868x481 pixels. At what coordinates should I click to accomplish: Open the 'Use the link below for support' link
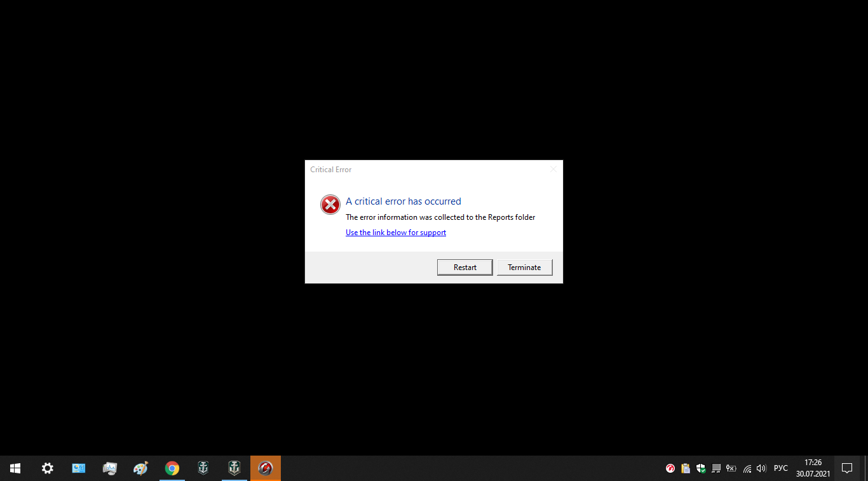(396, 233)
